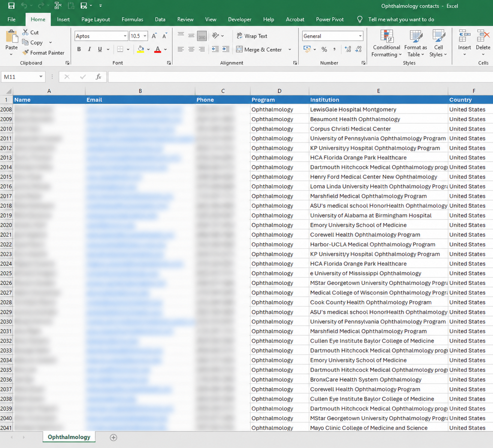
Task: Open the font name dropdown
Action: [x=125, y=36]
